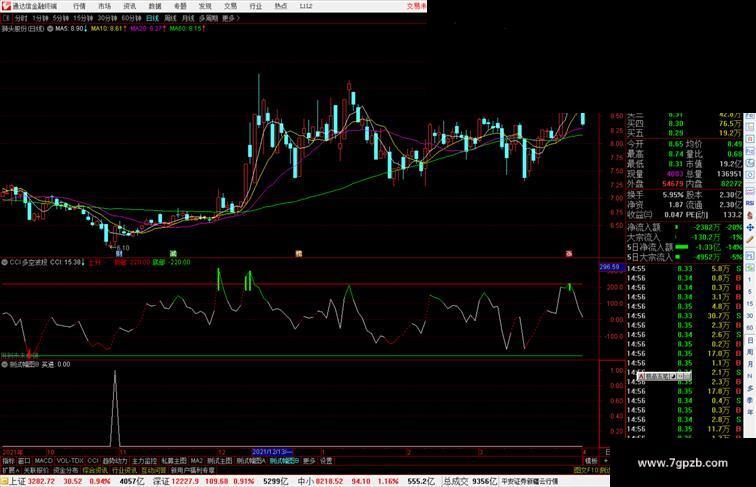
Task: Select the 30分钟 period
Action: (x=107, y=18)
